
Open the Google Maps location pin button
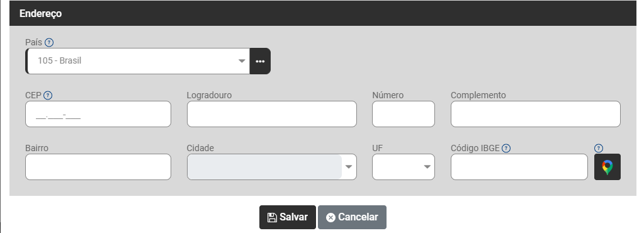(607, 167)
